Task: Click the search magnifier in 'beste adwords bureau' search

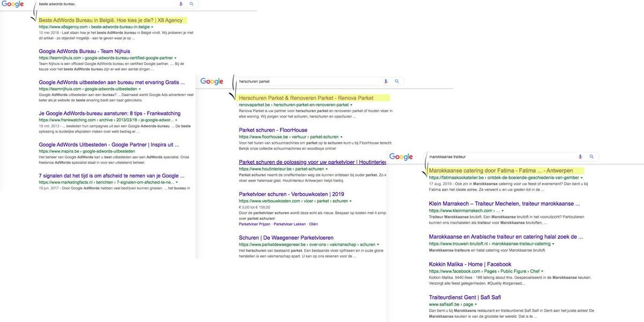Action: [x=191, y=4]
